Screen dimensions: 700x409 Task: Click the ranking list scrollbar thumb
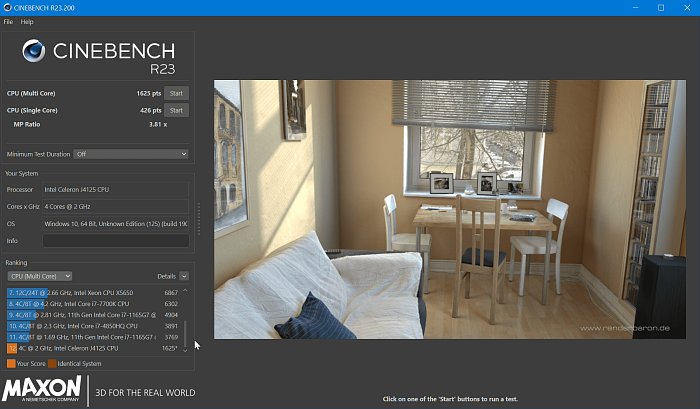[x=185, y=333]
